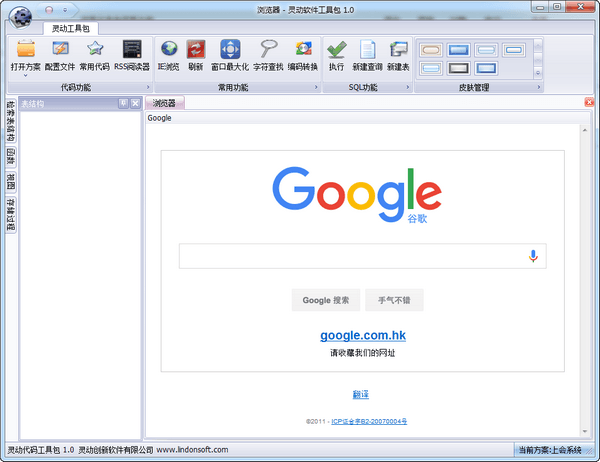Close the browser tab with red X
This screenshot has height=462, width=600.
point(589,102)
